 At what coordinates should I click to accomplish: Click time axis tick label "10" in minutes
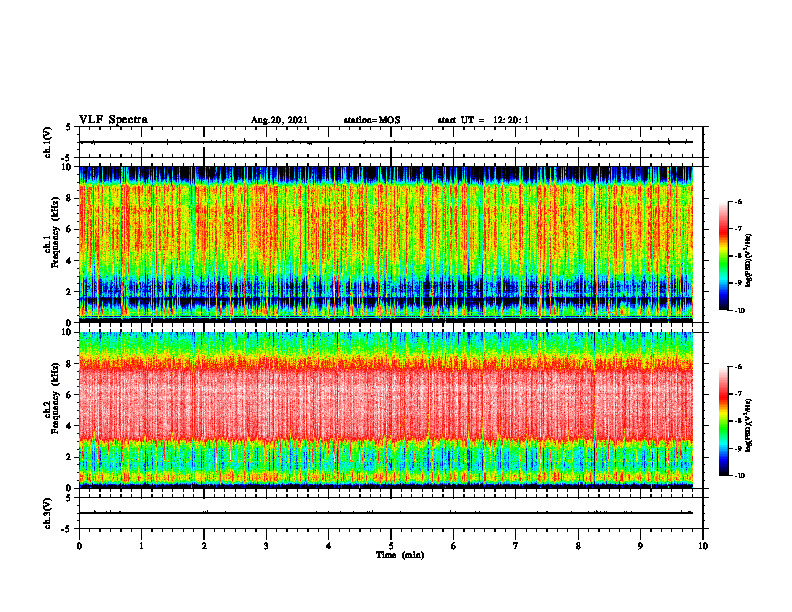point(703,546)
